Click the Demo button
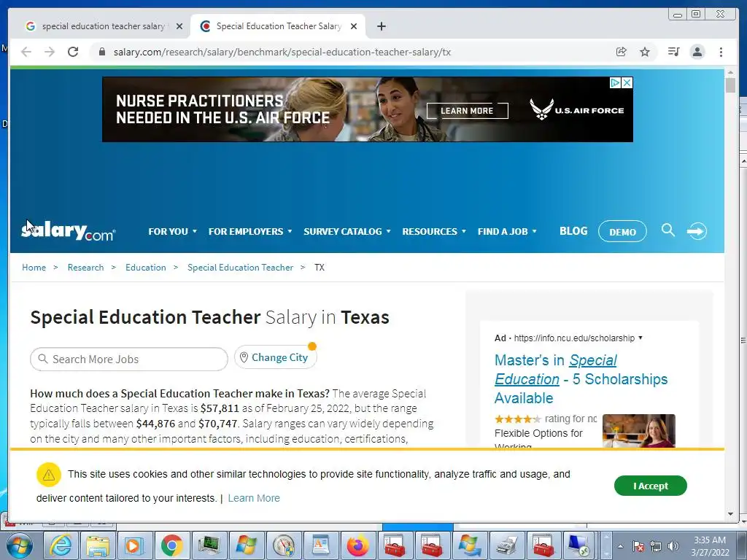 point(622,232)
